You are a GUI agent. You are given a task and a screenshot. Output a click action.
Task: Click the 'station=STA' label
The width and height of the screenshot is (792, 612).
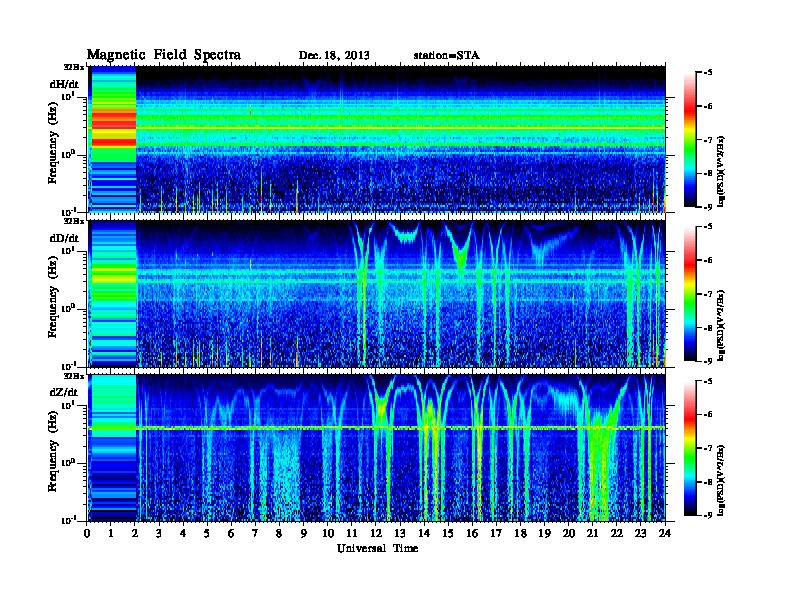[x=446, y=56]
